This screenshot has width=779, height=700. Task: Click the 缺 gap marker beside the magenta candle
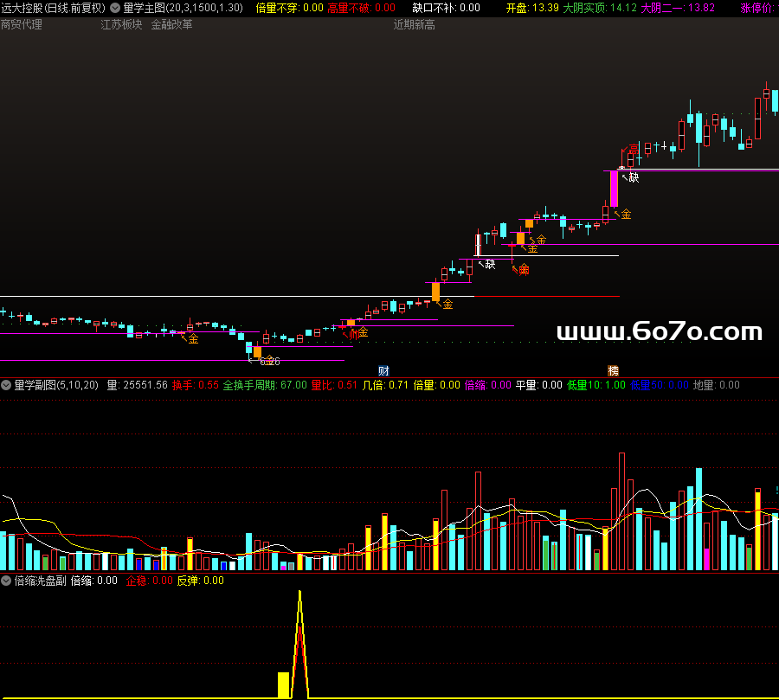634,177
